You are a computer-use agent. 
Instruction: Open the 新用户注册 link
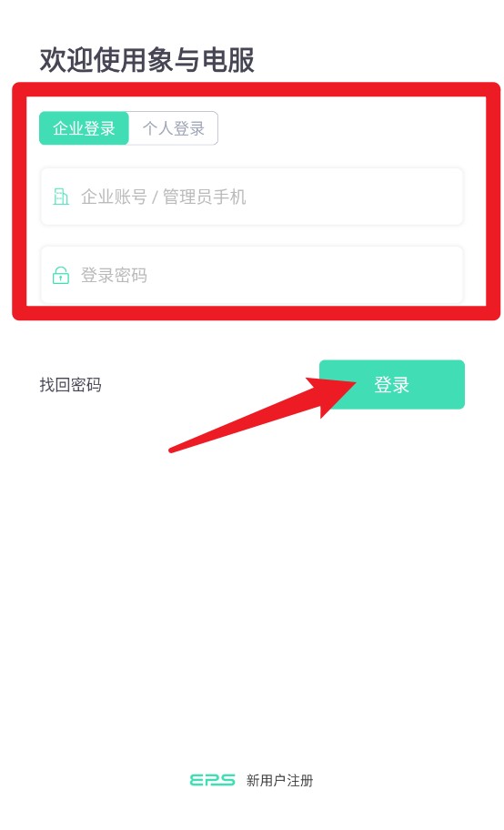point(279,780)
